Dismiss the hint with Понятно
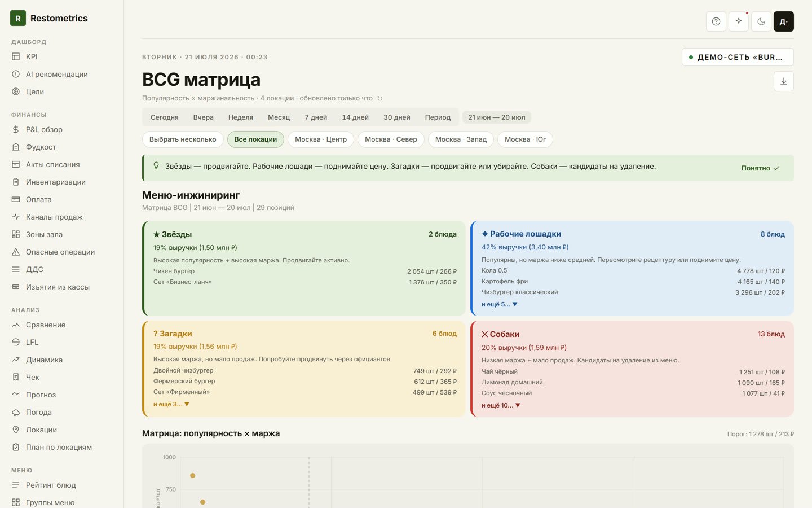 tap(760, 168)
